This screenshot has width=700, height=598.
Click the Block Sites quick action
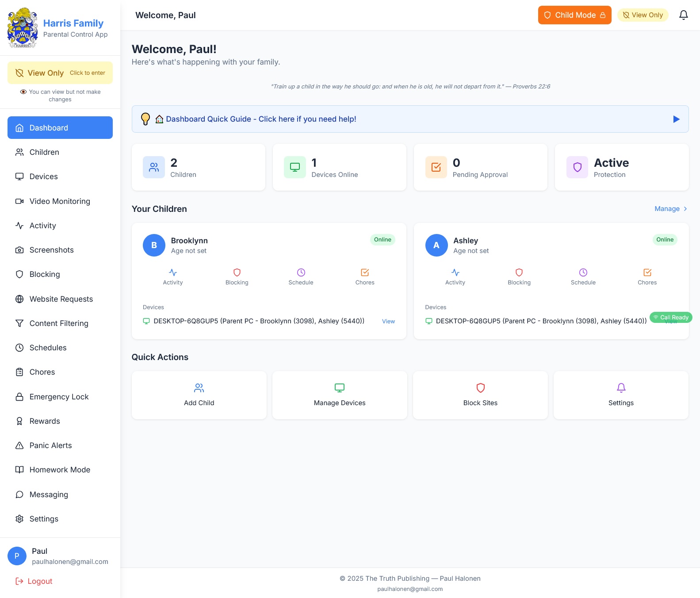(480, 395)
